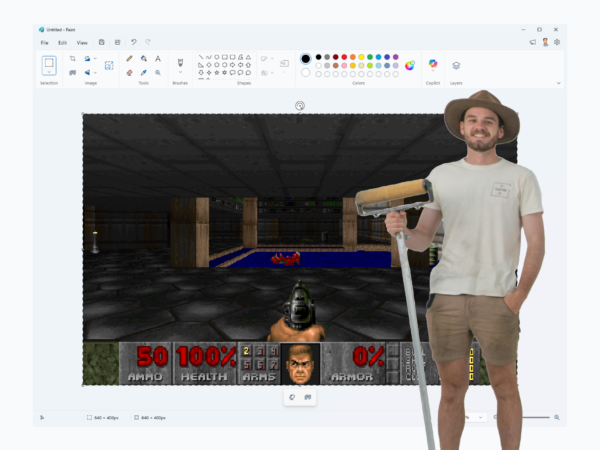The height and width of the screenshot is (450, 600).
Task: Select the Line shape
Action: pyautogui.click(x=201, y=57)
